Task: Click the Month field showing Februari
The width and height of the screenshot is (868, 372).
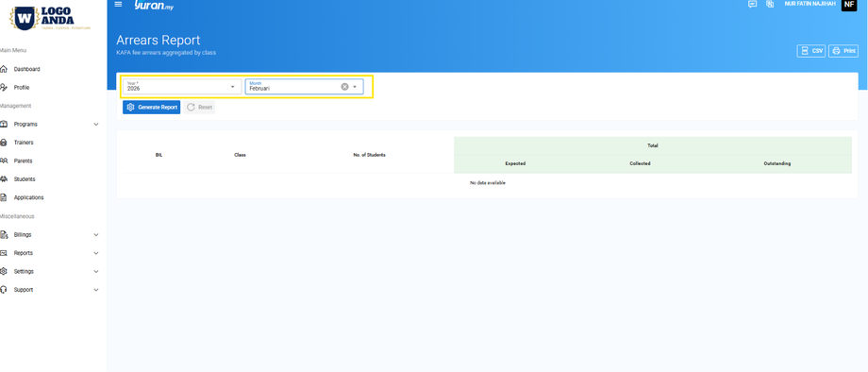Action: (305, 86)
